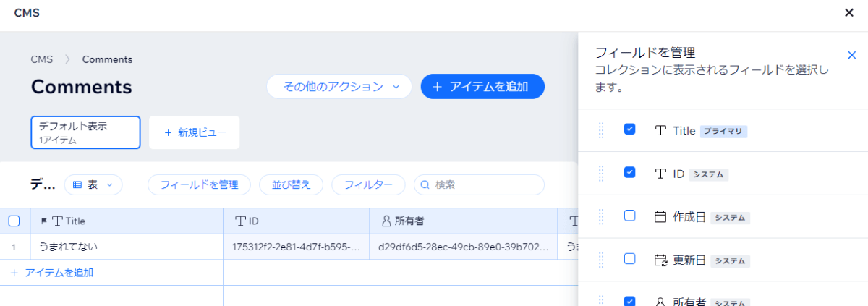Click the person icon in the 所有者 column header
The image size is (868, 306).
pyautogui.click(x=386, y=221)
